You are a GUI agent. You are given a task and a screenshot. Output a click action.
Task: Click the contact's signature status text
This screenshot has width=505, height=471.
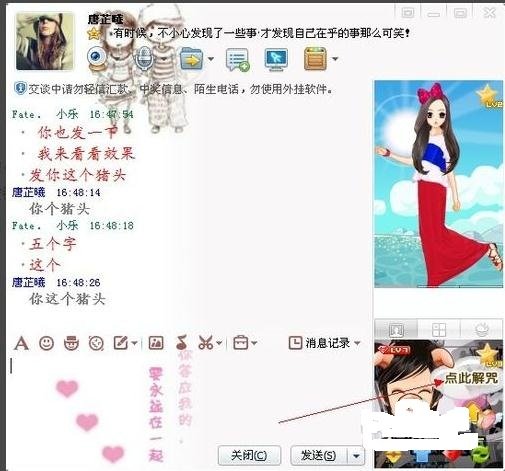pos(261,33)
